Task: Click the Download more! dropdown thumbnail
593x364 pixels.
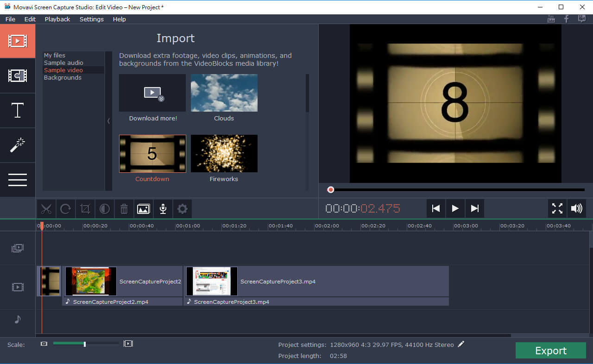Action: [x=152, y=93]
